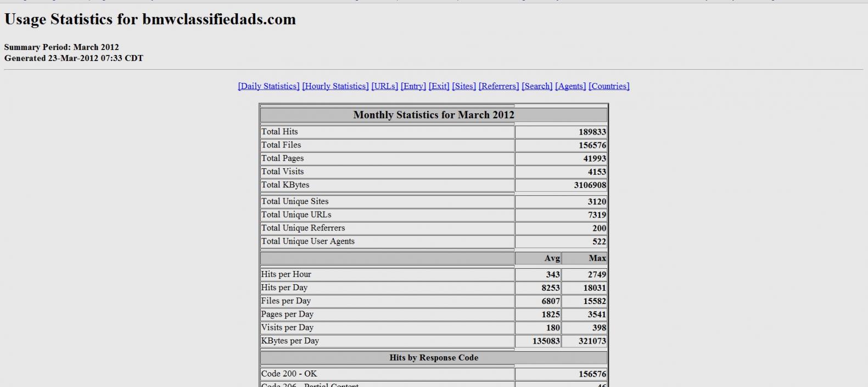This screenshot has height=387, width=868.
Task: Select the 'Total Unique Sites' label
Action: pos(295,201)
